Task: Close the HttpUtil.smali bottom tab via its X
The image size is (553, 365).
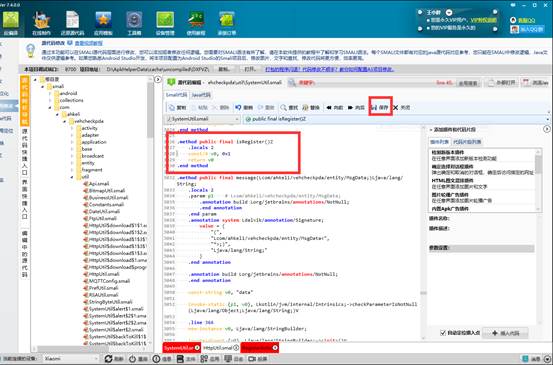Action: pyautogui.click(x=236, y=348)
